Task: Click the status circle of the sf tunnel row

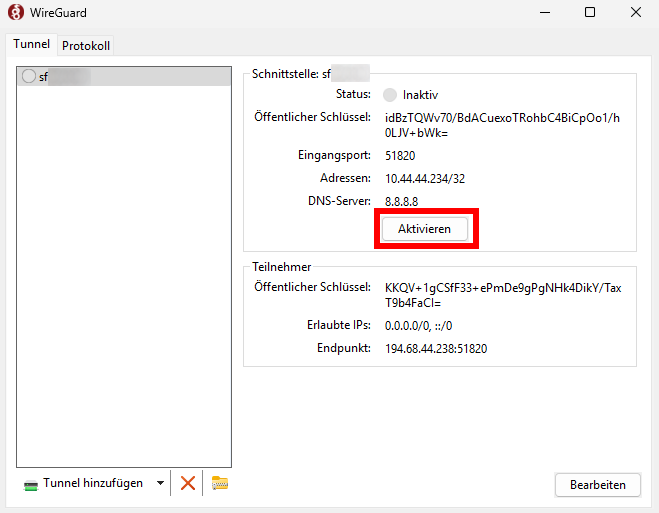Action: click(x=29, y=76)
